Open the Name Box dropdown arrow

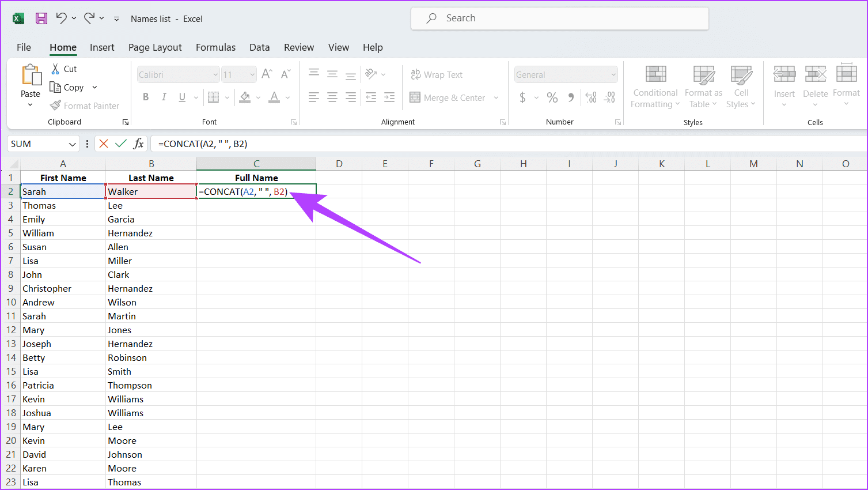coord(73,144)
